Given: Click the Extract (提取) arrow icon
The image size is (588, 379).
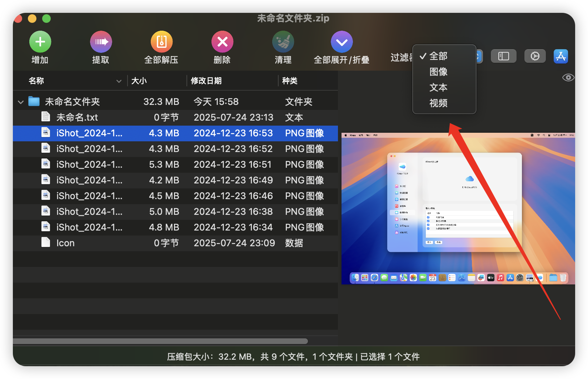Looking at the screenshot, I should [101, 42].
